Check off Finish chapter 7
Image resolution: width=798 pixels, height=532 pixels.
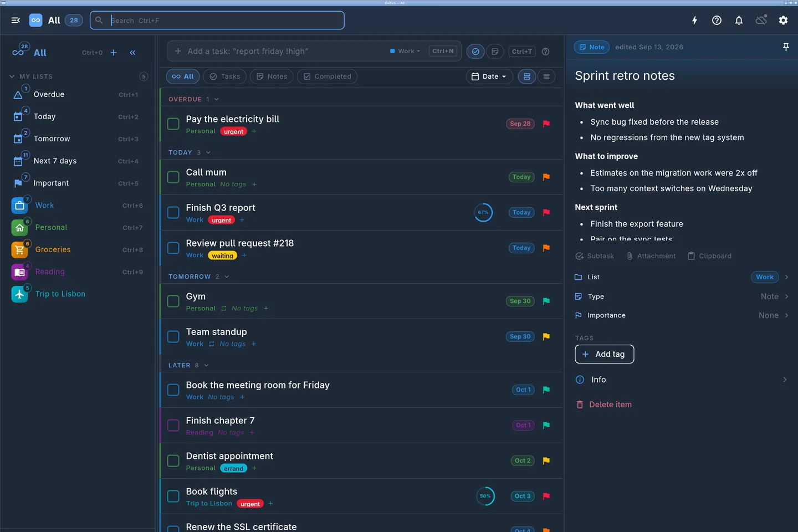tap(173, 425)
